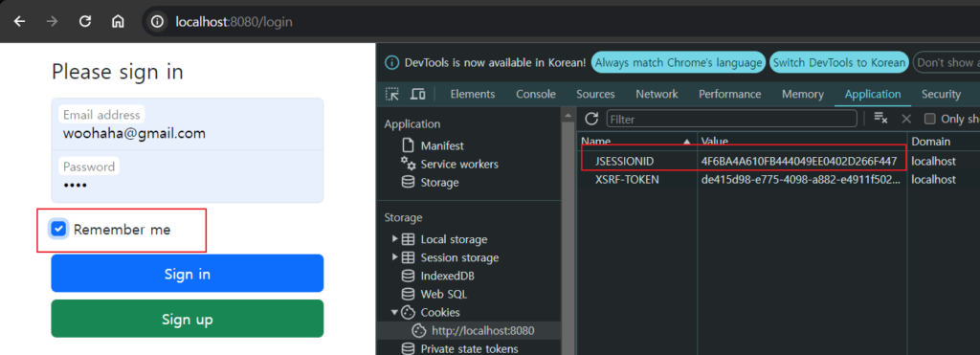Screen dimensions: 980x355
Task: Click the browser forward arrow
Action: (x=53, y=22)
